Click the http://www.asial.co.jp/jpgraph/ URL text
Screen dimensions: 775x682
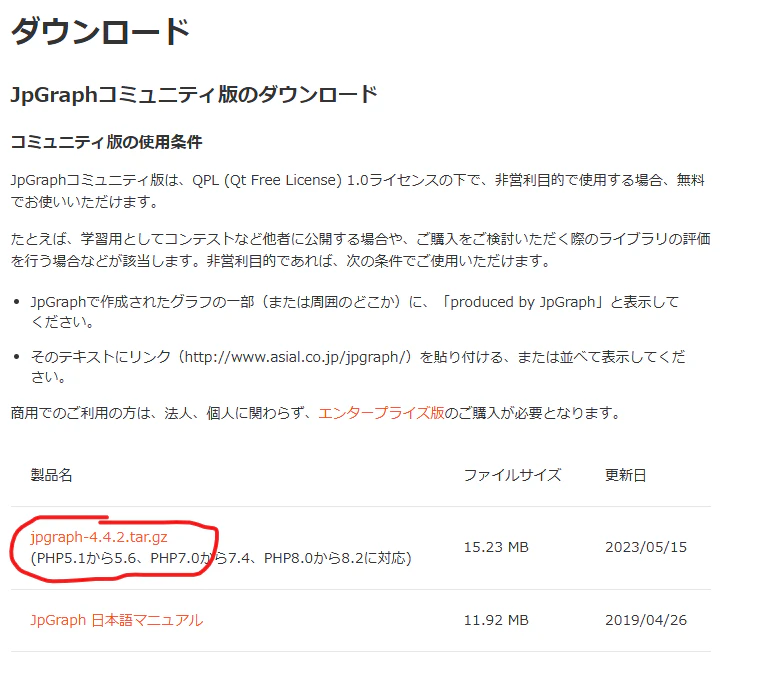295,357
